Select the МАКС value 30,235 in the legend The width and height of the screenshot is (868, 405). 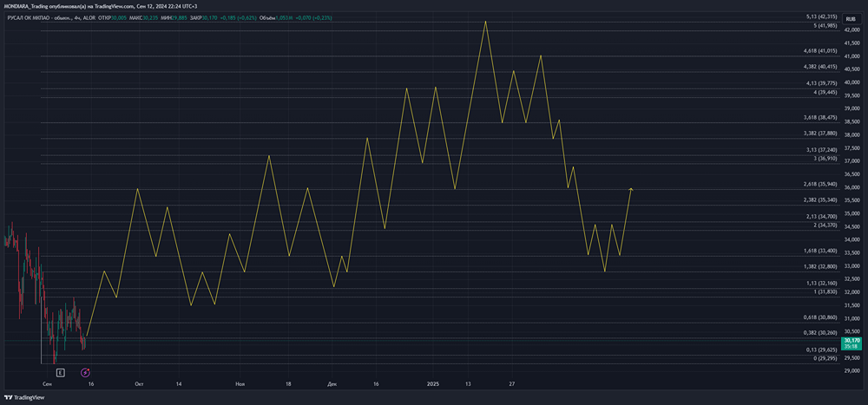pos(150,17)
